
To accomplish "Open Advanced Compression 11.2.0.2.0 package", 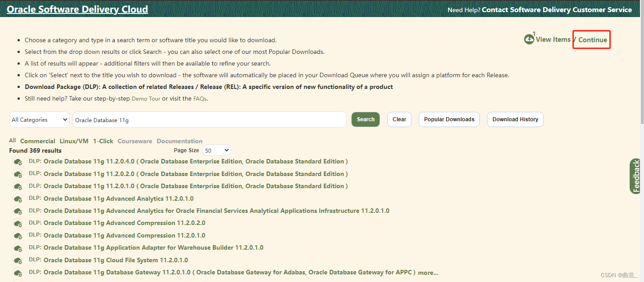I will (125, 223).
